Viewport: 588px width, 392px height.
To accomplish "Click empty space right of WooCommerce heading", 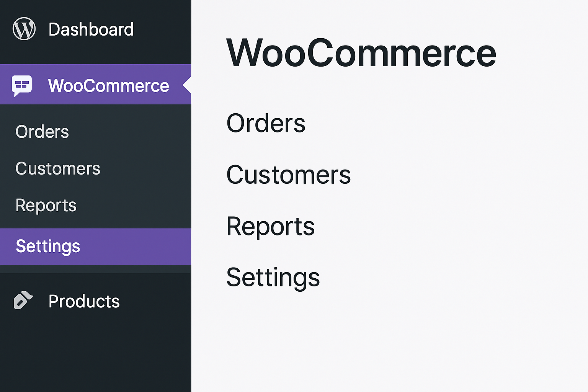I will pos(544,53).
